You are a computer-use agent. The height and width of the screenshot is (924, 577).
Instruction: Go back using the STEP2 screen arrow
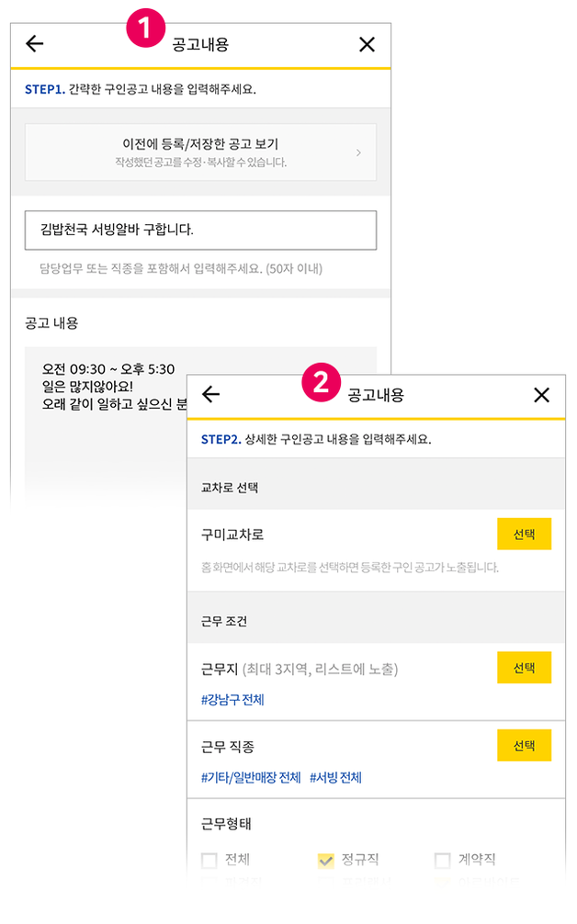click(211, 395)
